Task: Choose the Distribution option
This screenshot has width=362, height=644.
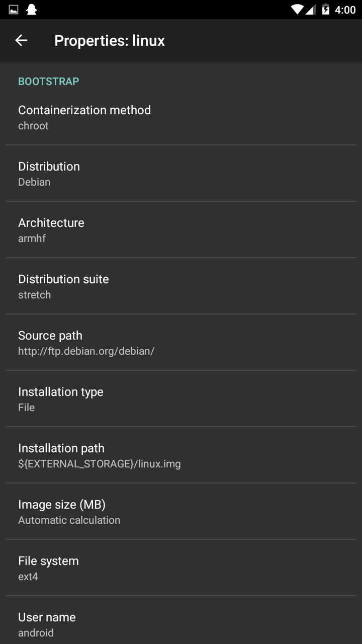Action: click(x=181, y=174)
